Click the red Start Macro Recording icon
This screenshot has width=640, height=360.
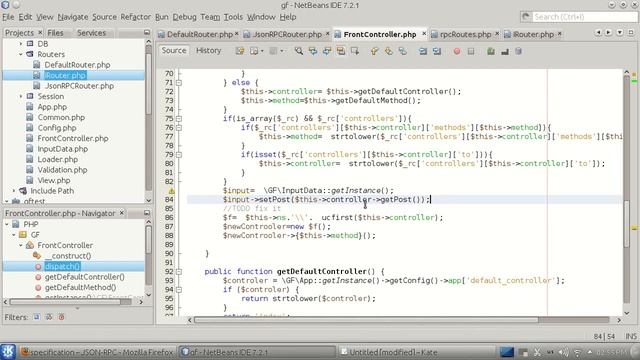pyautogui.click(x=457, y=51)
